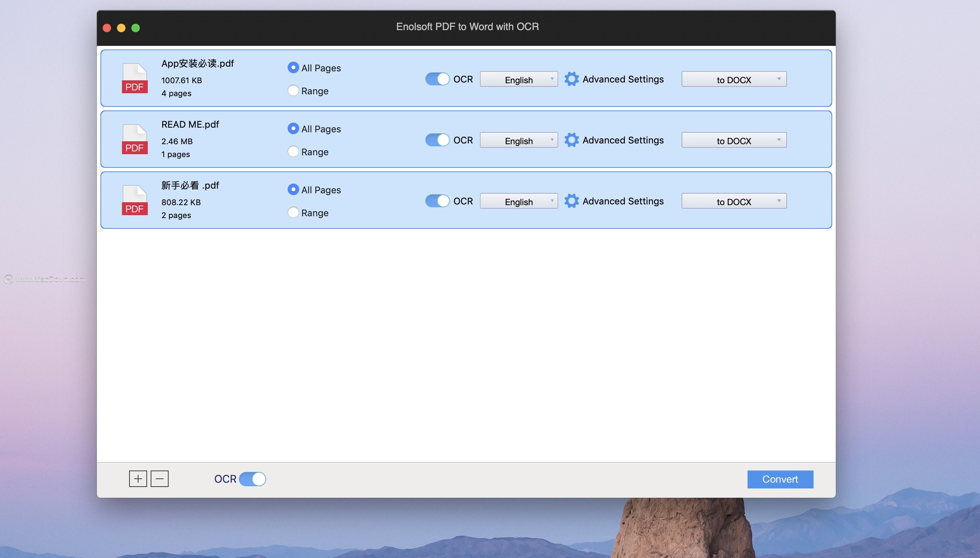Click the Advanced Settings label for READ ME.pdf

coord(623,140)
